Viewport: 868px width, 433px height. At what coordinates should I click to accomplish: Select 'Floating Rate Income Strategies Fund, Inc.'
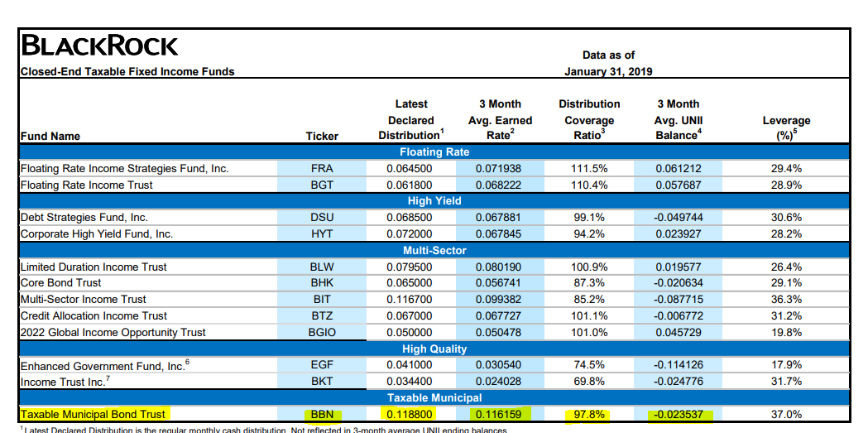(125, 168)
